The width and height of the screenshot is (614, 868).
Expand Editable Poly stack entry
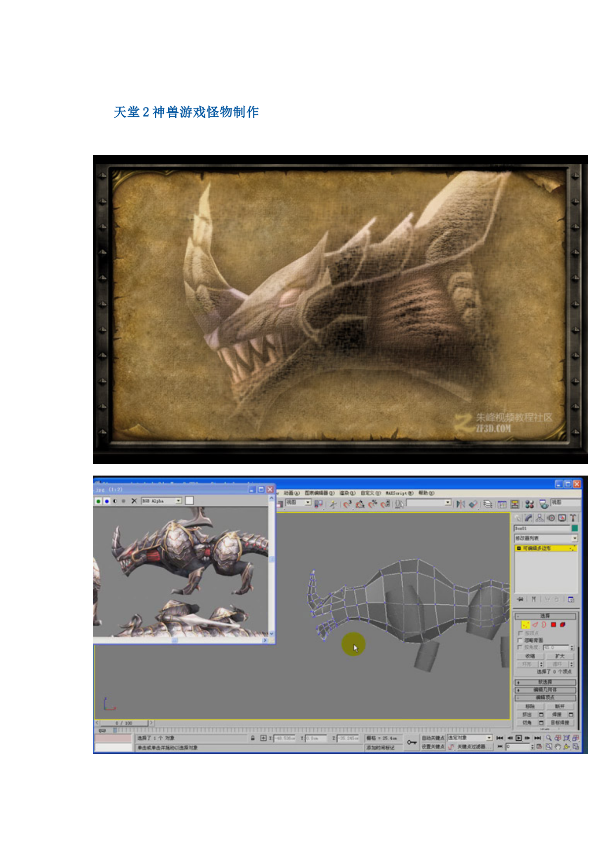coord(519,548)
